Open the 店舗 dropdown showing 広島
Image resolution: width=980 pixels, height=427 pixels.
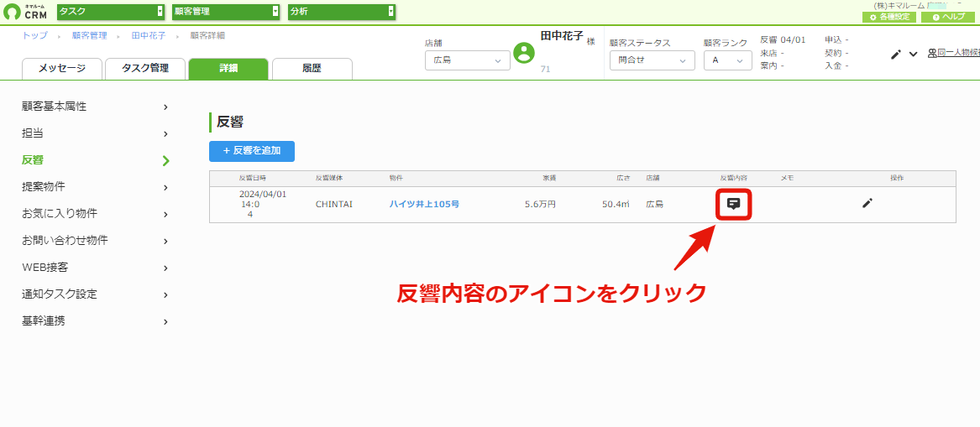click(x=468, y=60)
